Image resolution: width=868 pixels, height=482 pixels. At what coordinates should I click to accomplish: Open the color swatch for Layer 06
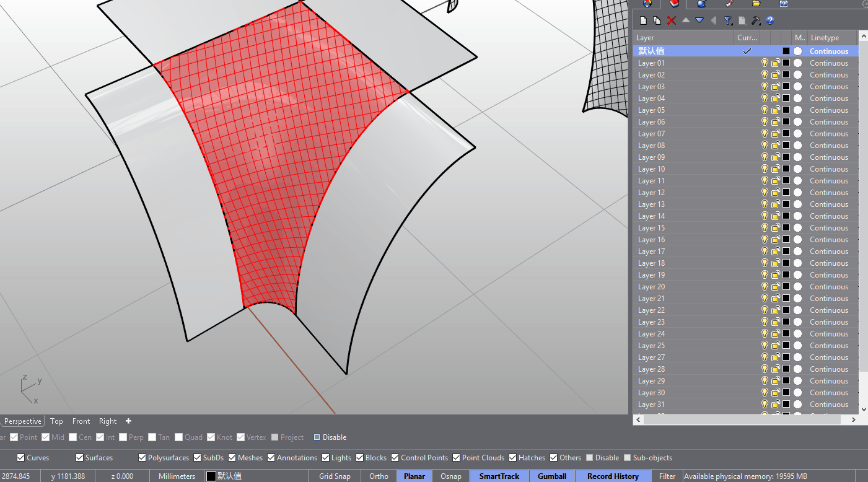[x=786, y=122]
